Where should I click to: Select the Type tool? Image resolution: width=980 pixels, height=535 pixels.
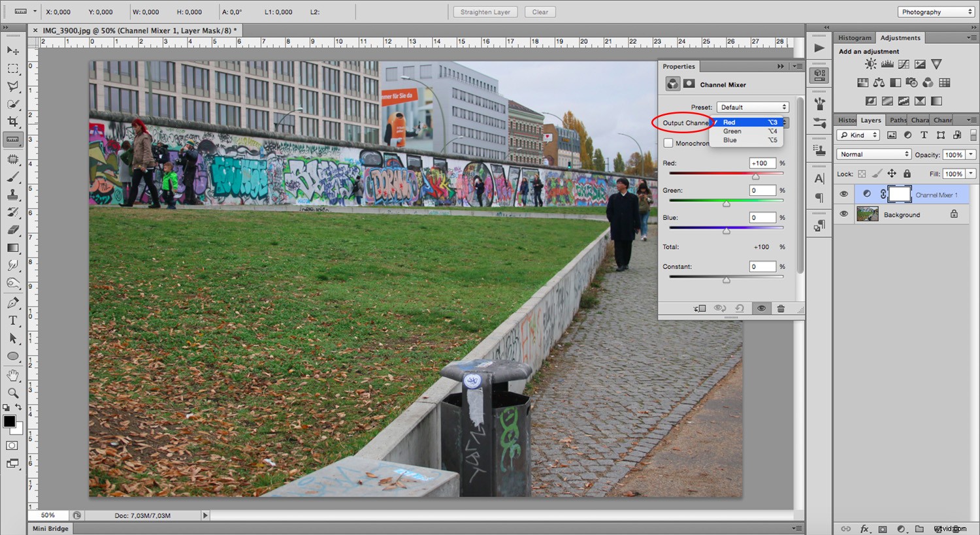coord(13,320)
